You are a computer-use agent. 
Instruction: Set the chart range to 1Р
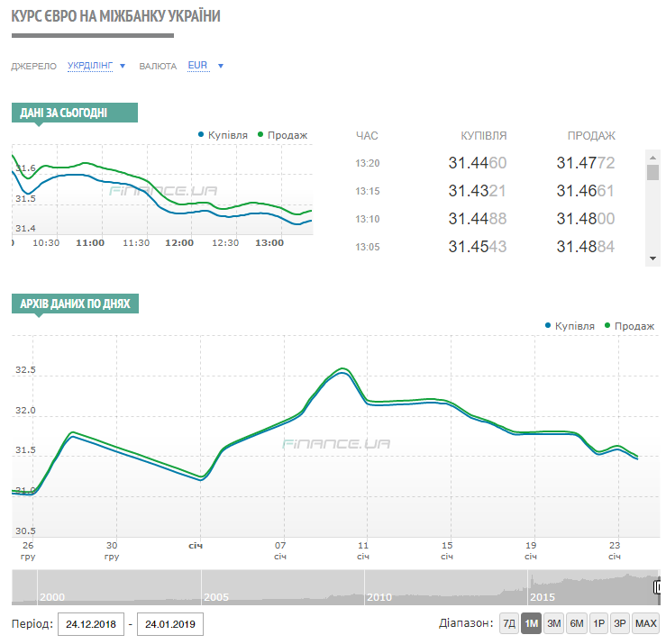[598, 623]
